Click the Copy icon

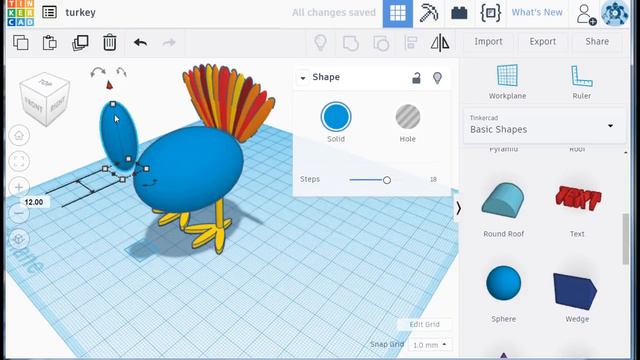pos(20,42)
